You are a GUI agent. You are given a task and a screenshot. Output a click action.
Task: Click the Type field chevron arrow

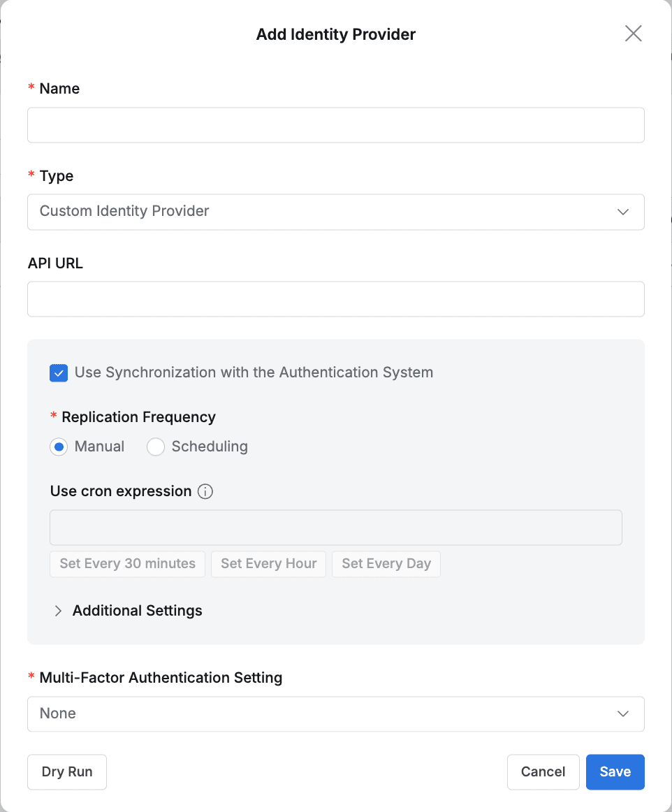623,212
